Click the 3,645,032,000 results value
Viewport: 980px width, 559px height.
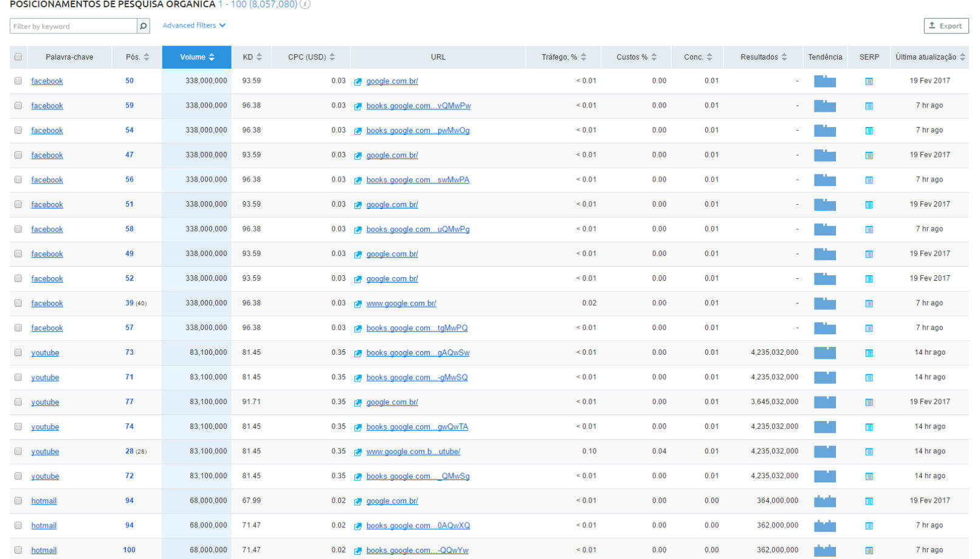tap(775, 402)
